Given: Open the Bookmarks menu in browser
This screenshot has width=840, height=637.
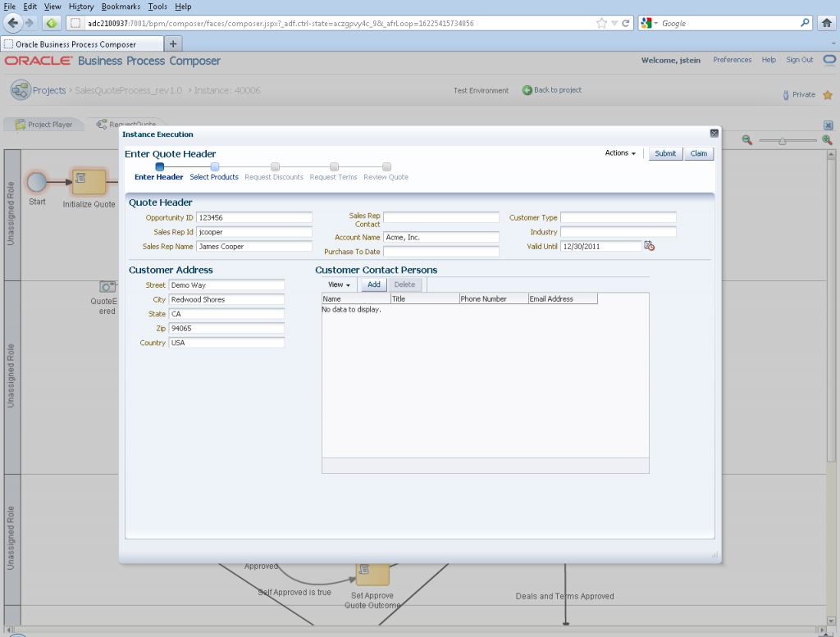Looking at the screenshot, I should (x=120, y=6).
